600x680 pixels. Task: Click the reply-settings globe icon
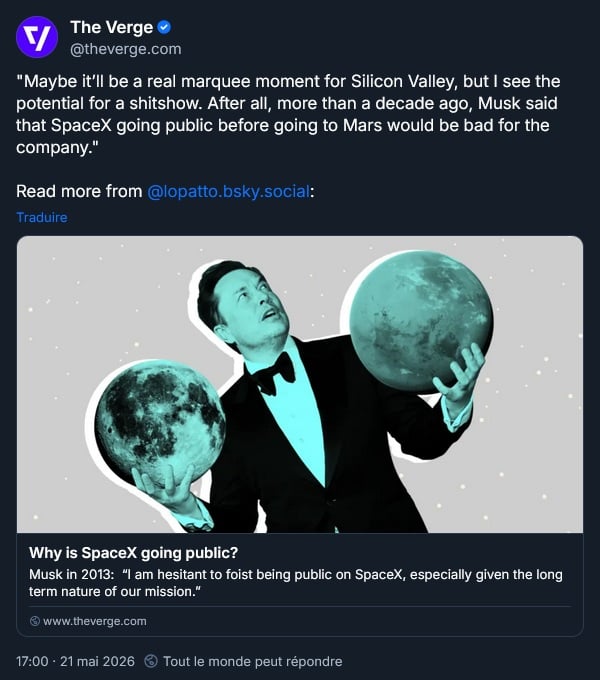(x=151, y=661)
